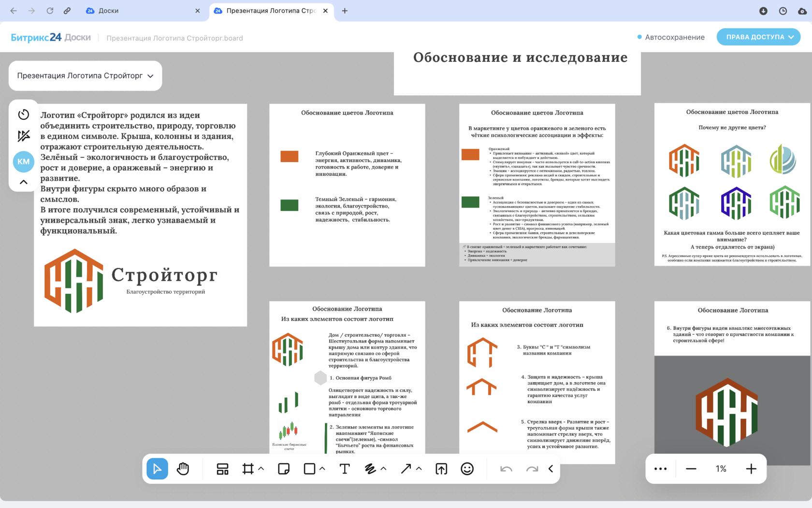Click the crossed-out pen icon in left panel
The image size is (812, 508).
(x=24, y=136)
